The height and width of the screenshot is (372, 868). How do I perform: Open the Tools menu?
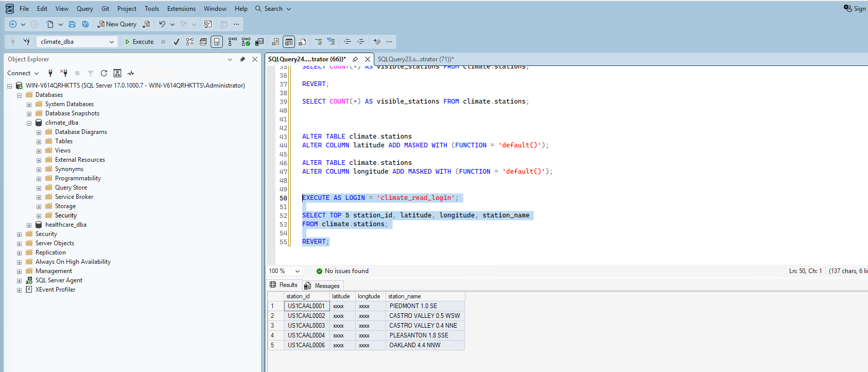tap(152, 9)
